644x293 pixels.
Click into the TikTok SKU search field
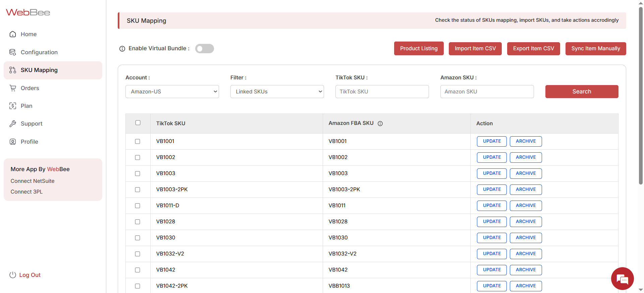(382, 92)
